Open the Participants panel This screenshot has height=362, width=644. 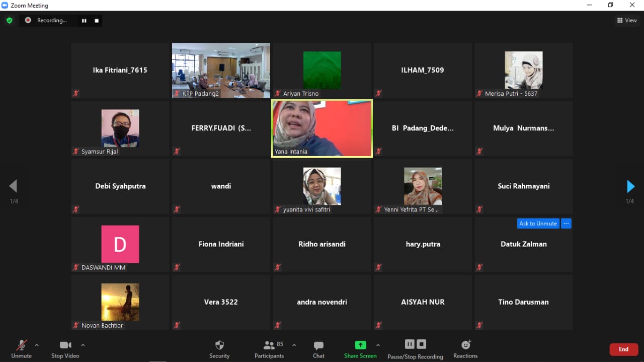point(269,349)
